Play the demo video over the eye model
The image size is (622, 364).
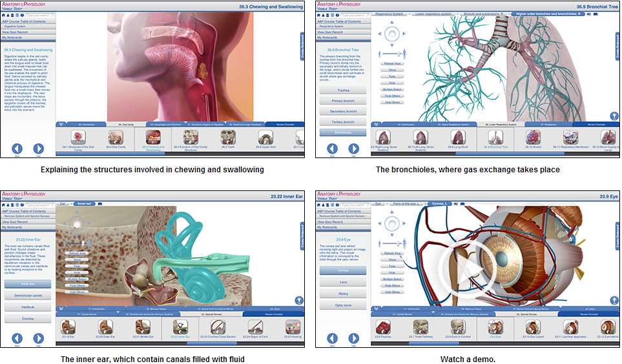pyautogui.click(x=468, y=269)
